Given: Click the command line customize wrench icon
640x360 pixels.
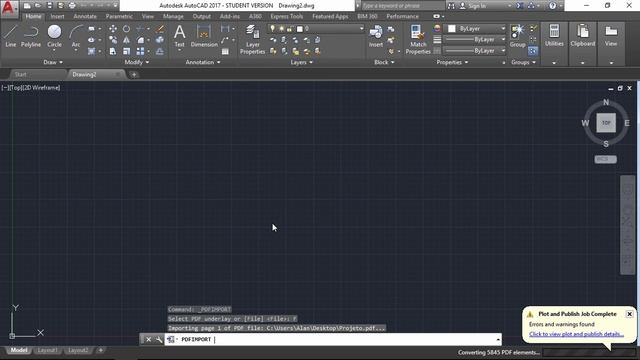Looking at the screenshot, I should click(159, 339).
